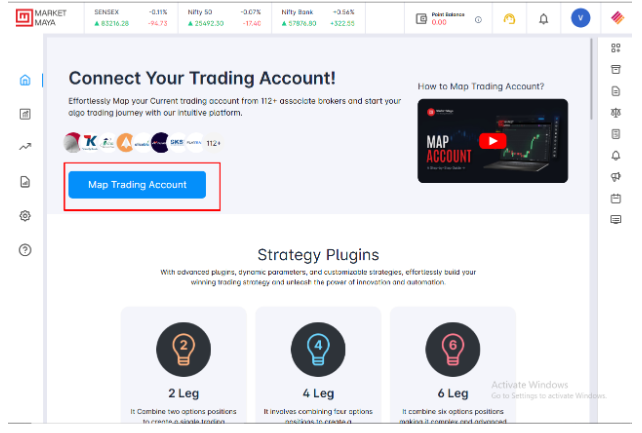Open the dashboard widgets icon in right sidebar
Image resolution: width=642 pixels, height=433 pixels.
click(615, 48)
